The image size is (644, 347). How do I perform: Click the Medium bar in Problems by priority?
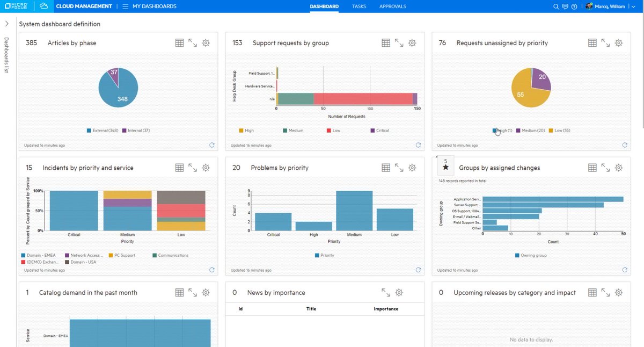pyautogui.click(x=354, y=211)
